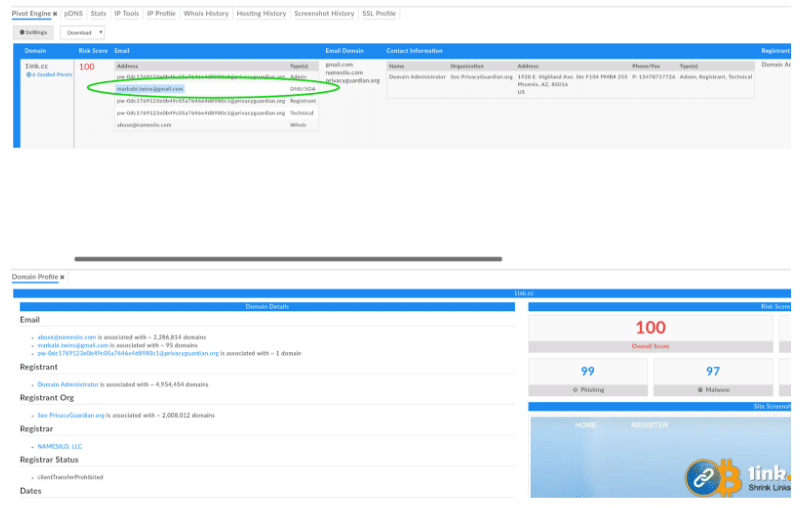Sort by the Risk Score column header
Image resolution: width=805 pixels, height=508 pixels.
pyautogui.click(x=93, y=51)
